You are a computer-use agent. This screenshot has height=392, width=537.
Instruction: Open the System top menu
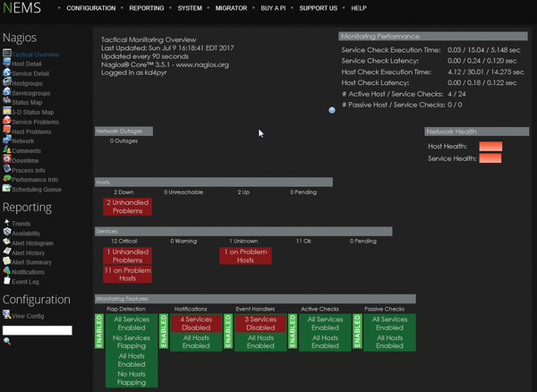click(x=190, y=8)
